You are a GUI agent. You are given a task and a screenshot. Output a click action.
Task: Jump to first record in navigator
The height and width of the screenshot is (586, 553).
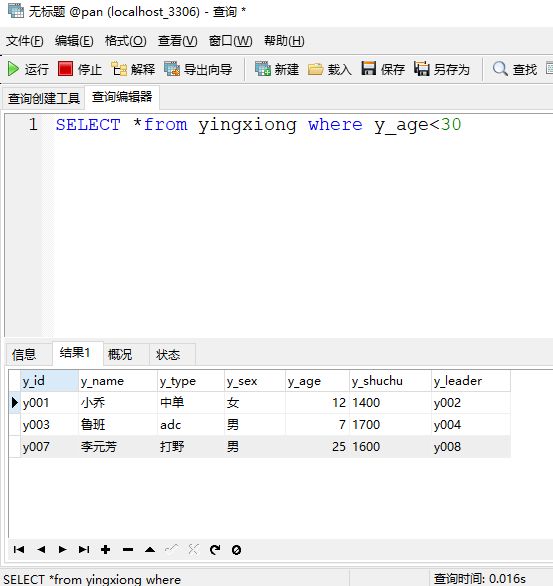[19, 549]
